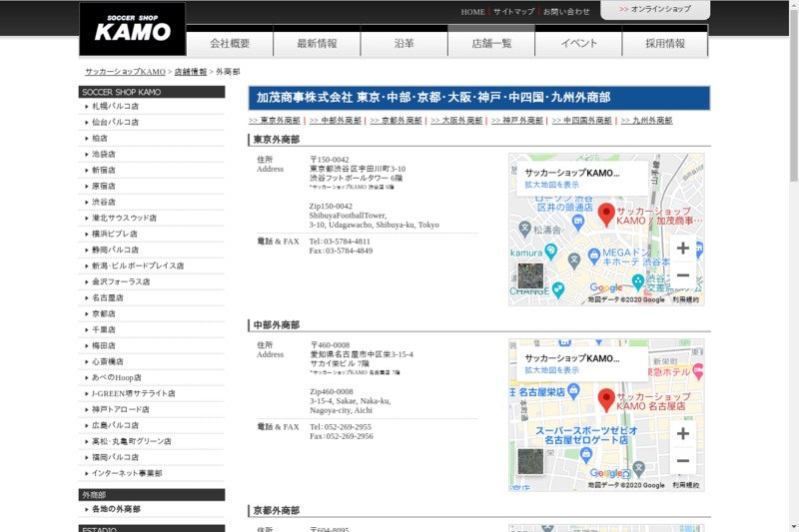Select 高松・丸亀町グリーン店 in sidebar
Image resolution: width=799 pixels, height=532 pixels.
coord(132,441)
